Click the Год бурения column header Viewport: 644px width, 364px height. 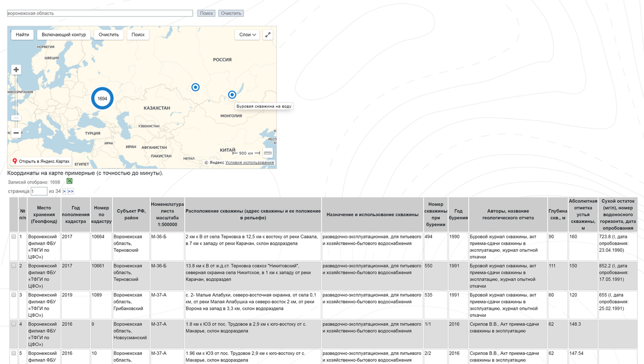[458, 214]
